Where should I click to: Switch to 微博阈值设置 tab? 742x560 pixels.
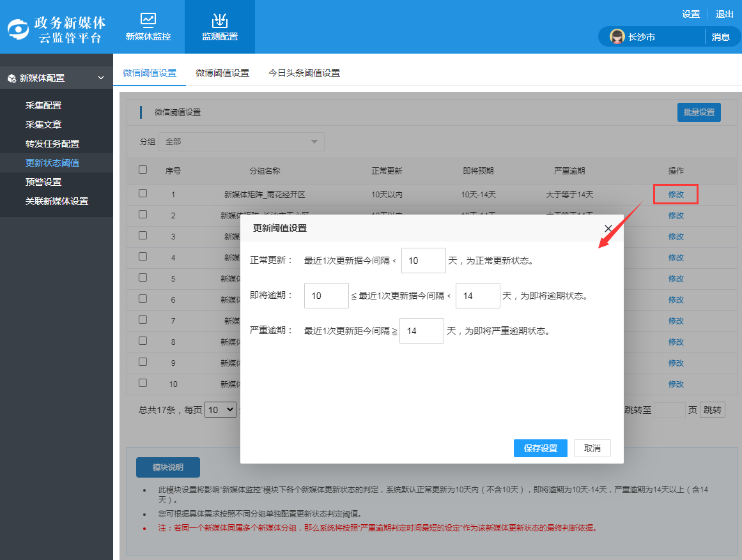pos(222,73)
